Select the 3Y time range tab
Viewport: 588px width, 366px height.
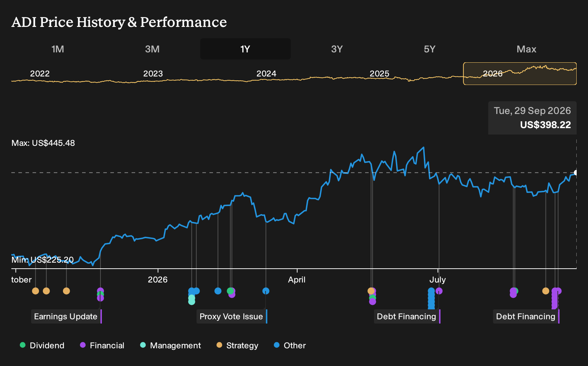pos(337,49)
